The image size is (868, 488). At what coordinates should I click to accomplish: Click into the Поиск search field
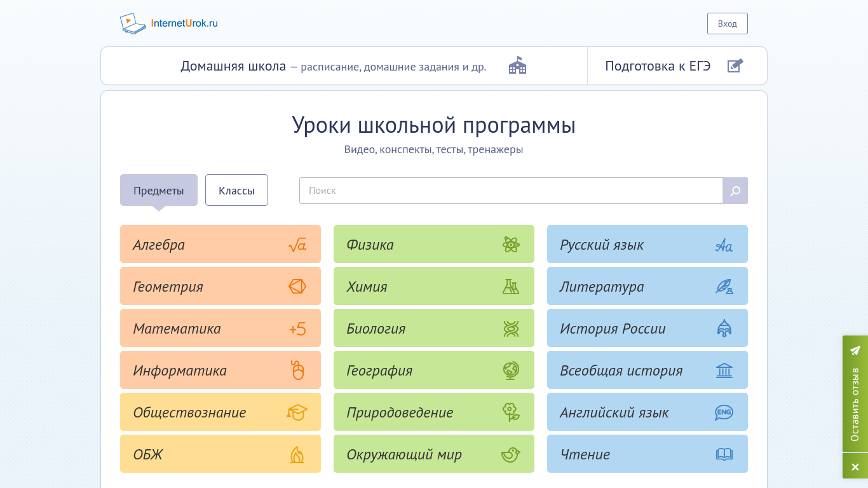click(510, 191)
